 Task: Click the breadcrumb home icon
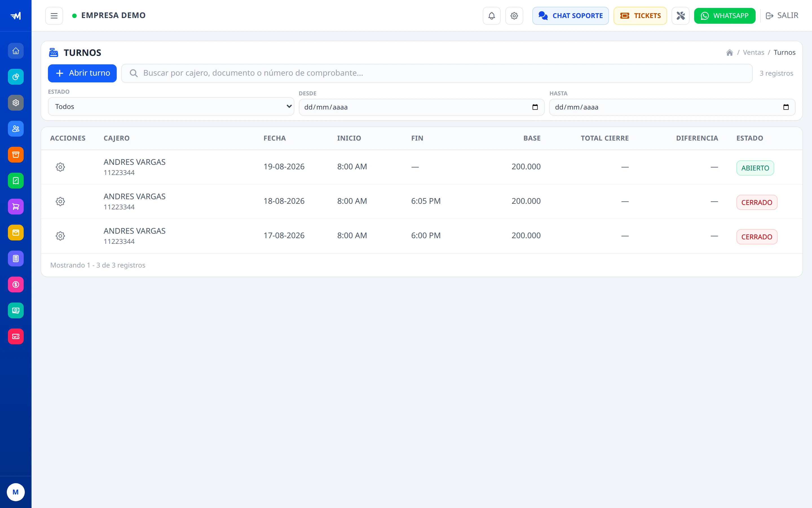[x=729, y=52]
